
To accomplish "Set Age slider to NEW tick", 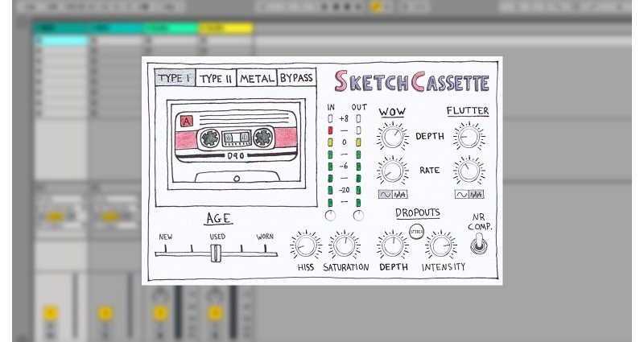I will 166,249.
